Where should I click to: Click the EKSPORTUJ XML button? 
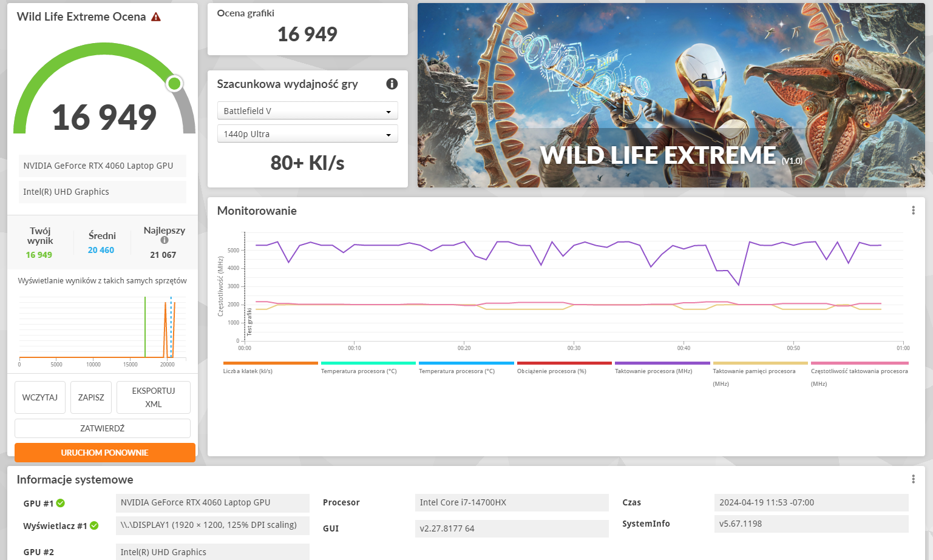point(153,397)
